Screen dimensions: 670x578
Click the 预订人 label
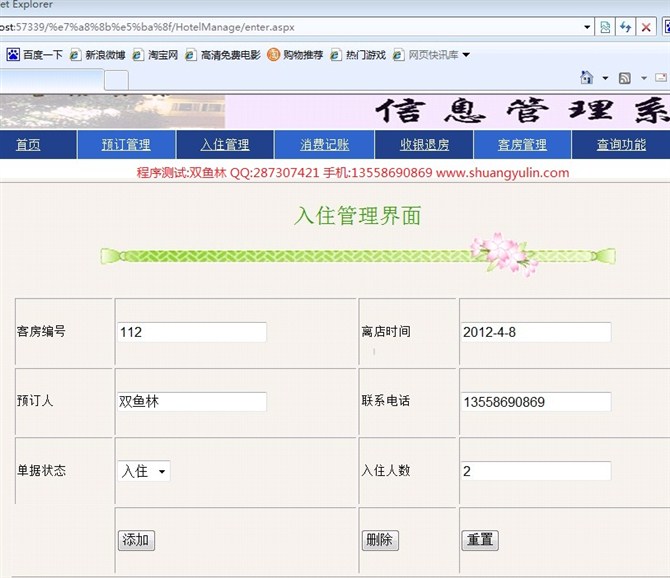[x=35, y=401]
